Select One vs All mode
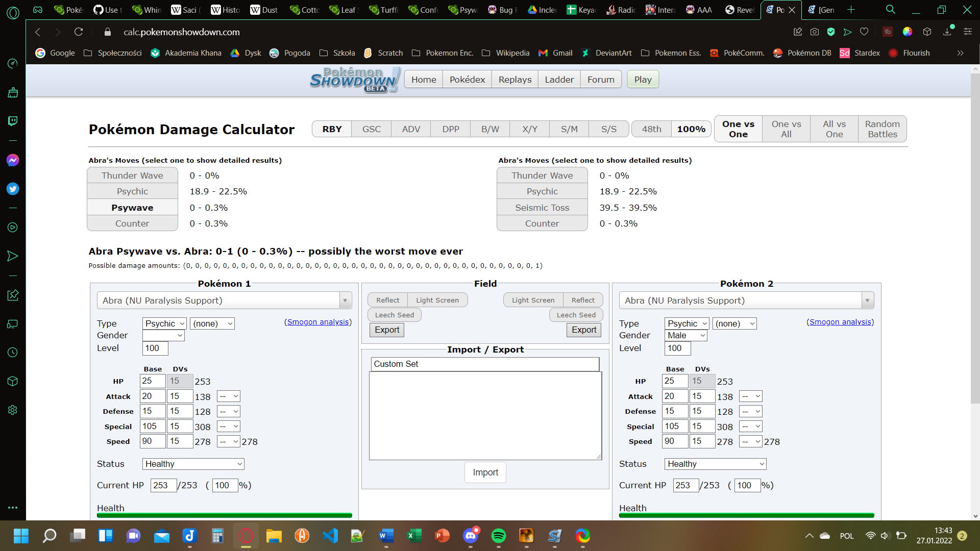This screenshot has width=980, height=551. click(x=786, y=129)
